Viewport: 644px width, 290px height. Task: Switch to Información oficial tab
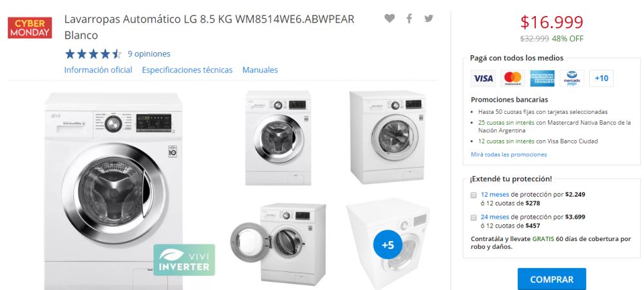pos(98,70)
